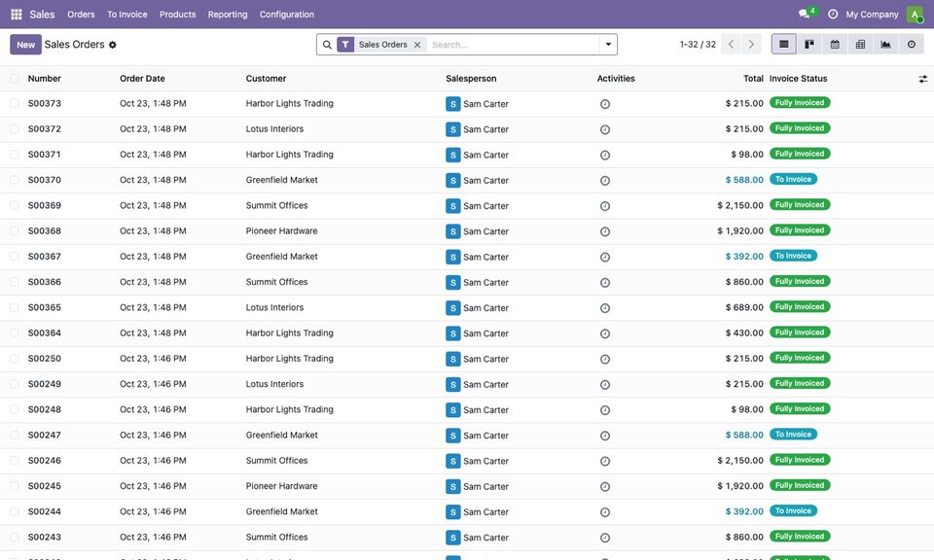The width and height of the screenshot is (934, 560).
Task: Open the Configuration menu
Action: click(x=286, y=15)
